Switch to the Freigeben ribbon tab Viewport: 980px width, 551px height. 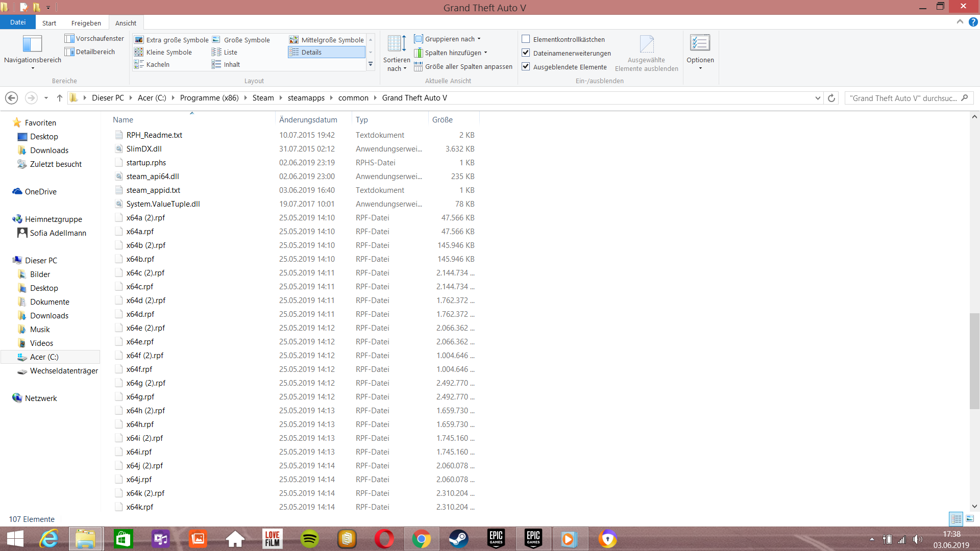click(86, 23)
